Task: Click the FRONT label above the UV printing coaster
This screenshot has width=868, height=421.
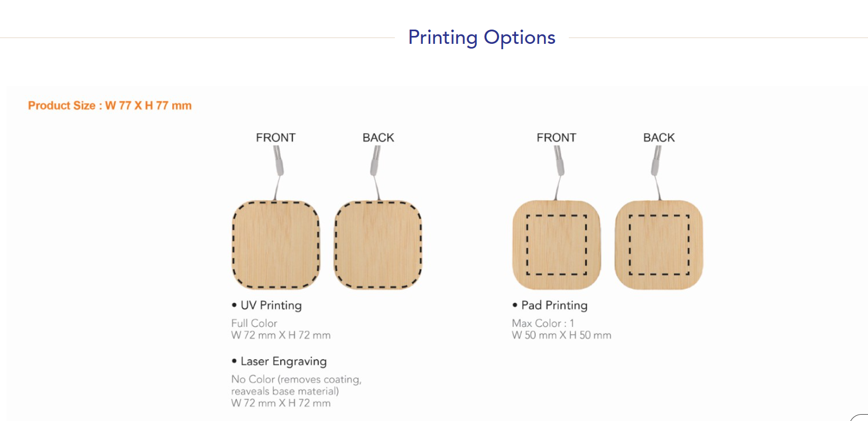Action: (276, 138)
